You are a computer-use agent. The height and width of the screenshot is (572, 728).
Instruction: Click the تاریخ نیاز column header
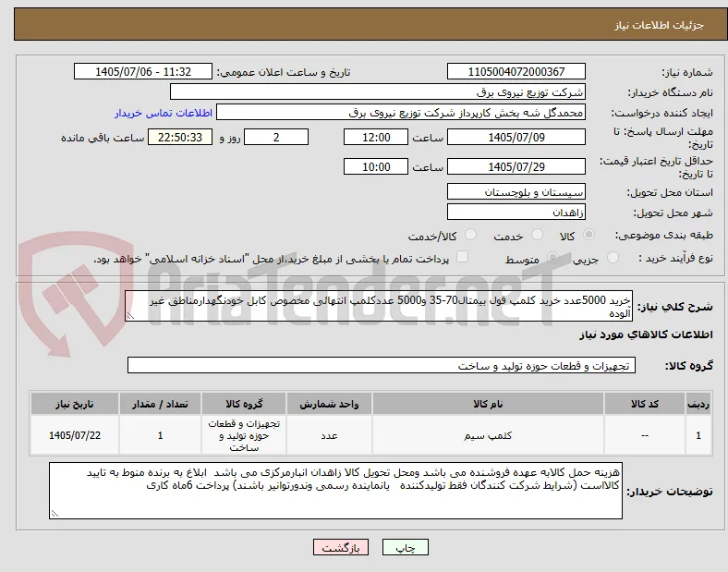[75, 404]
